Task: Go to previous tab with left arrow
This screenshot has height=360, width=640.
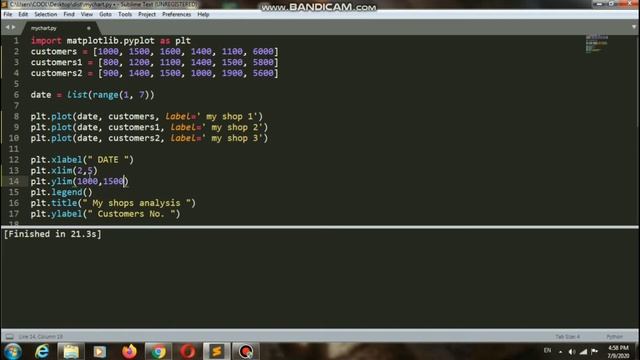Action: (x=7, y=27)
